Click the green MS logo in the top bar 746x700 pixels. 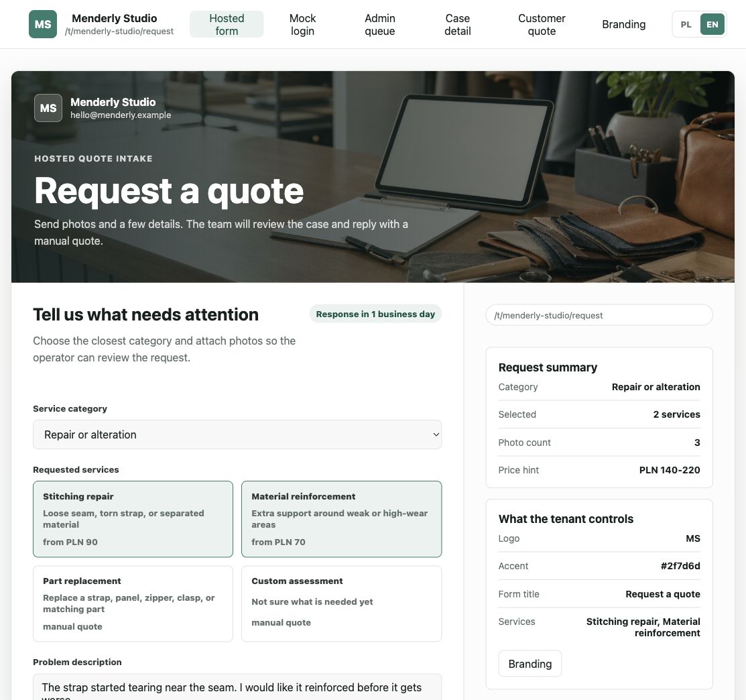43,24
